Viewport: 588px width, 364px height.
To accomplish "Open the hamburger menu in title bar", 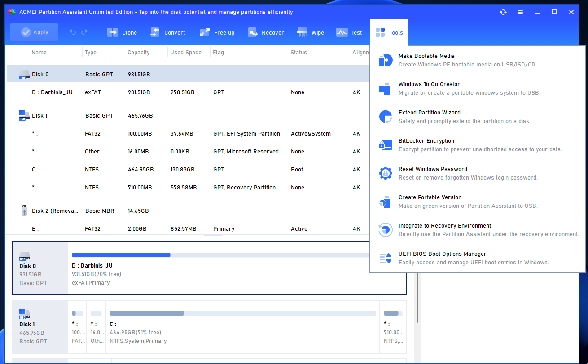I will pyautogui.click(x=520, y=12).
